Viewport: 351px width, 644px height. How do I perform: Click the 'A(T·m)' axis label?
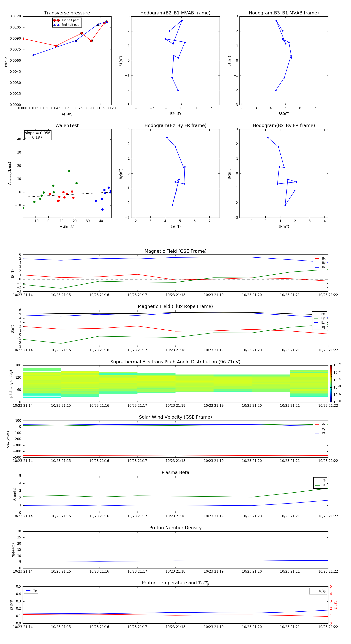[67, 114]
